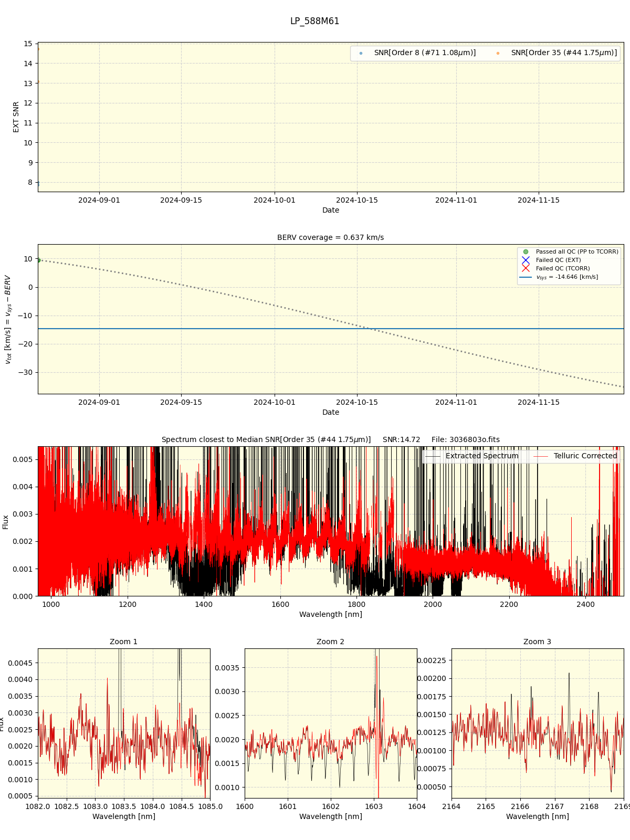The image size is (630, 840).
Task: Click the blue SNR Order 8 legend marker
Action: click(361, 53)
